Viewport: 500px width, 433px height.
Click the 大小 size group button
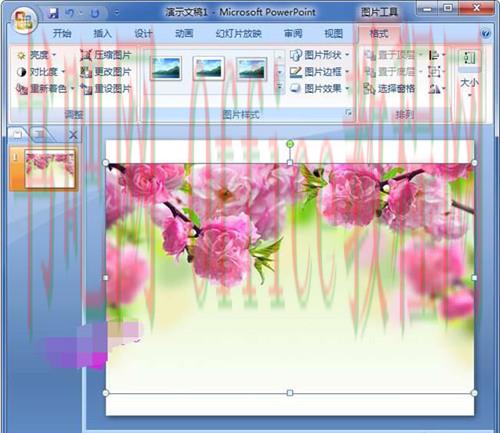(x=469, y=73)
